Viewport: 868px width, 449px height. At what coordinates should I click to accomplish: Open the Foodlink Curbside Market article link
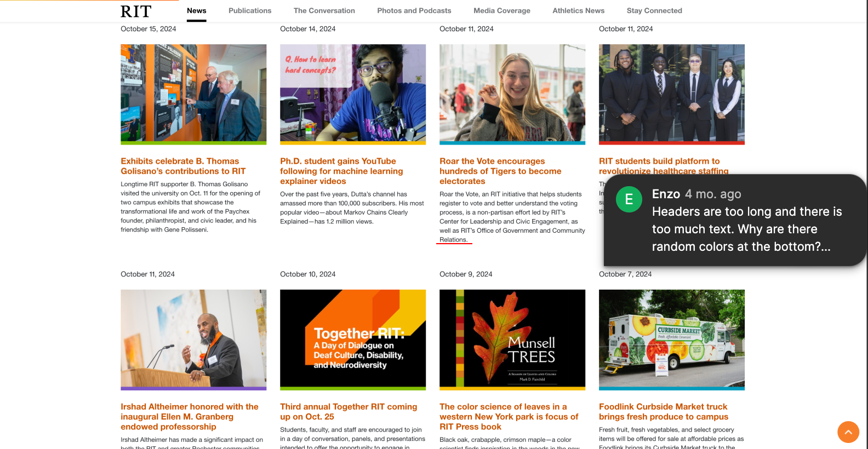tap(664, 411)
